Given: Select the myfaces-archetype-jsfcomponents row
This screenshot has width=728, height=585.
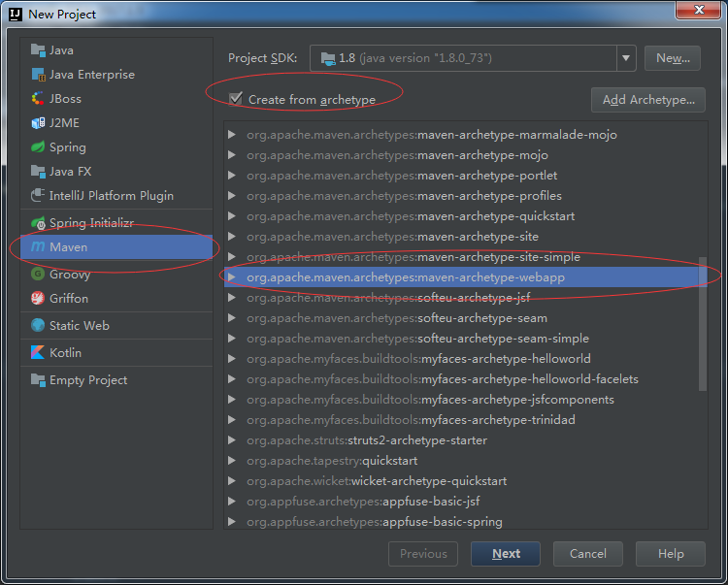Looking at the screenshot, I should pyautogui.click(x=465, y=400).
